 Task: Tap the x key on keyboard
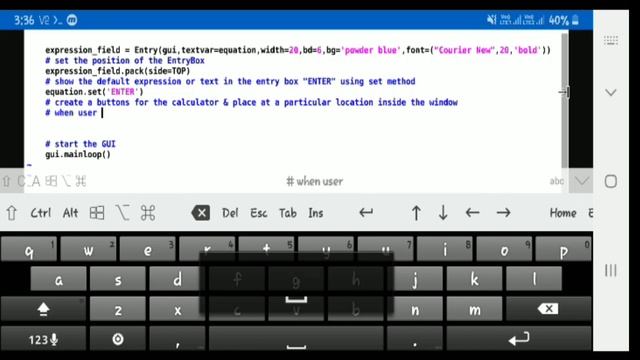(177, 309)
